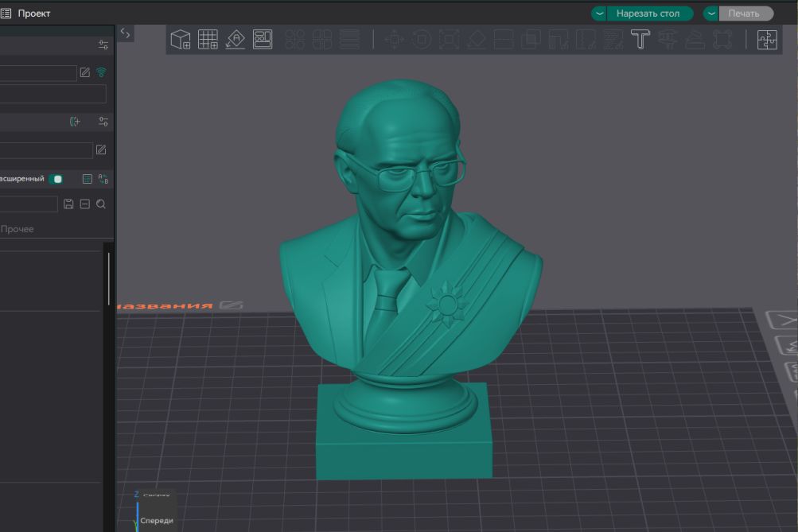The width and height of the screenshot is (798, 532).
Task: Click the process preset selection field
Action: (x=29, y=204)
